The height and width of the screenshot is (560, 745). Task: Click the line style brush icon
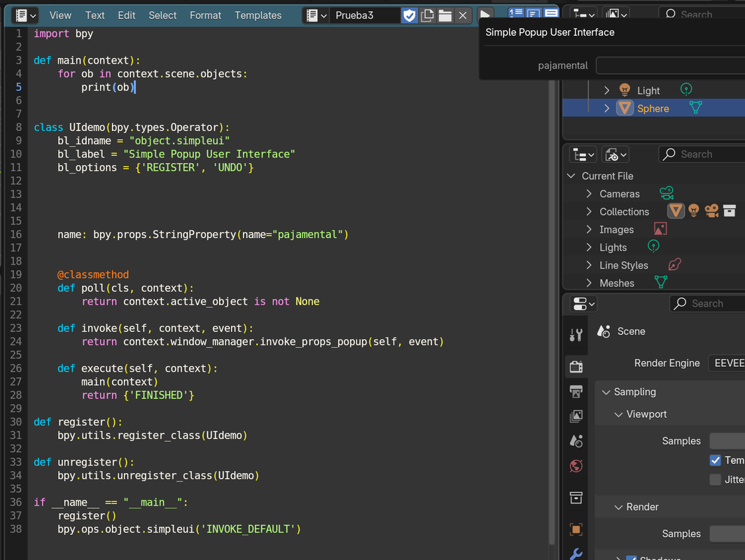[x=675, y=265]
